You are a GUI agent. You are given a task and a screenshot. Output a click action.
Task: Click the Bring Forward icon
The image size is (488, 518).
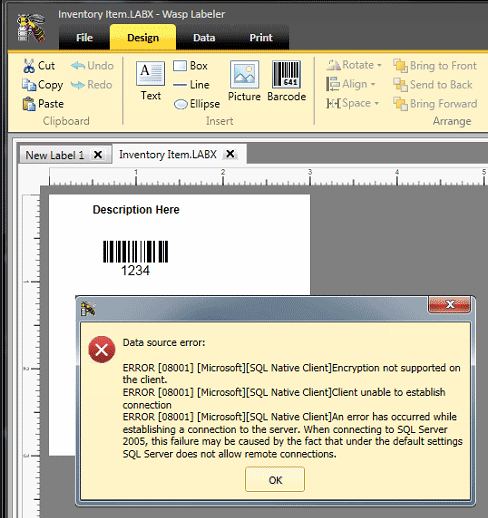tap(400, 104)
